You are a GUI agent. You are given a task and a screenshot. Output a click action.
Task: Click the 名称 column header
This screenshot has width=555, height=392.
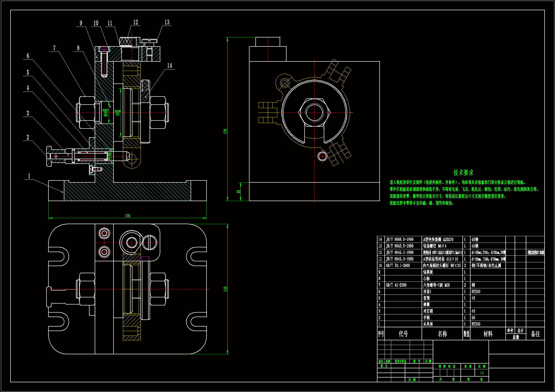442,334
